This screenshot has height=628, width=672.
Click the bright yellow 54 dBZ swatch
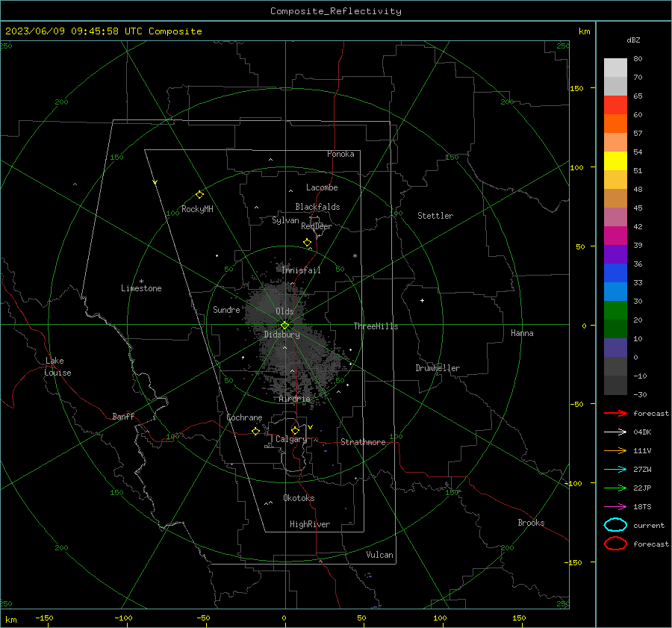[x=615, y=161]
